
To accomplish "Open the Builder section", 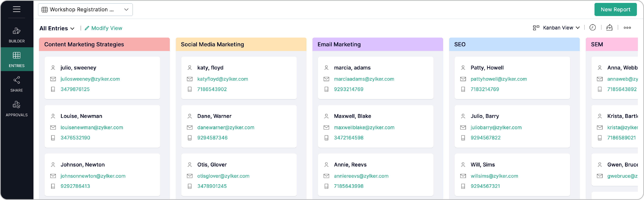I will point(16,35).
